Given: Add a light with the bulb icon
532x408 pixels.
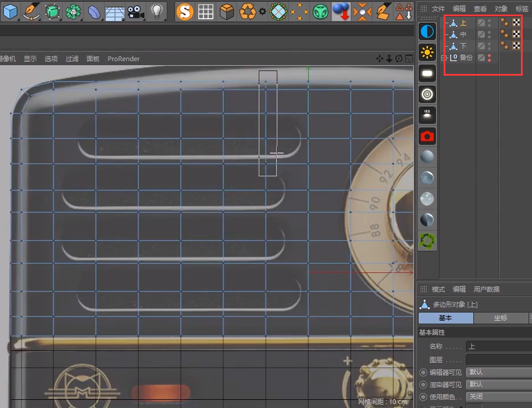Looking at the screenshot, I should pos(156,10).
